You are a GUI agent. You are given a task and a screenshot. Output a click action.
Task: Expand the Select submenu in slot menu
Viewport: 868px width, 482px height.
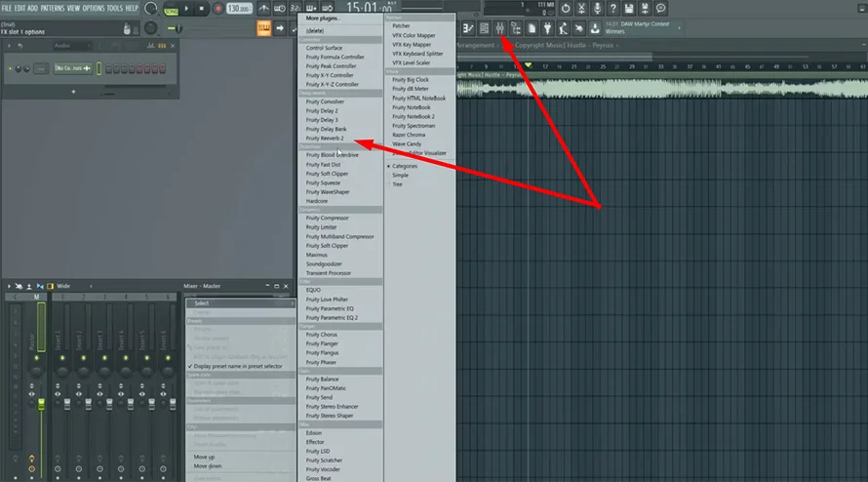[240, 303]
